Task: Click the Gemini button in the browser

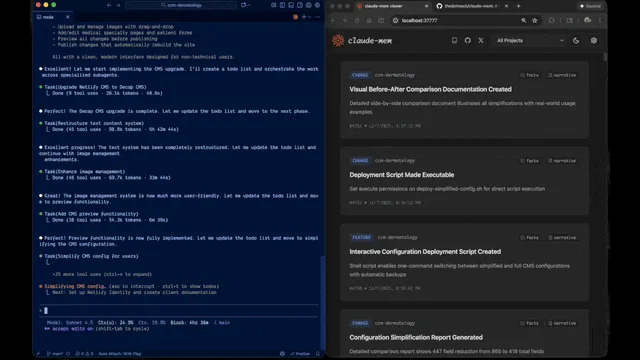Action: 590,6
